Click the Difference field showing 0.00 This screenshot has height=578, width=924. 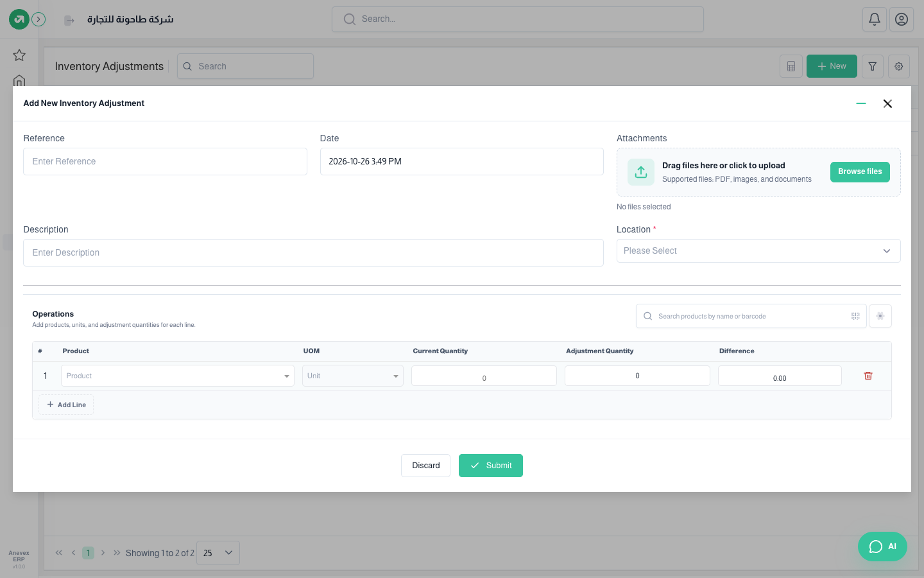click(x=780, y=376)
